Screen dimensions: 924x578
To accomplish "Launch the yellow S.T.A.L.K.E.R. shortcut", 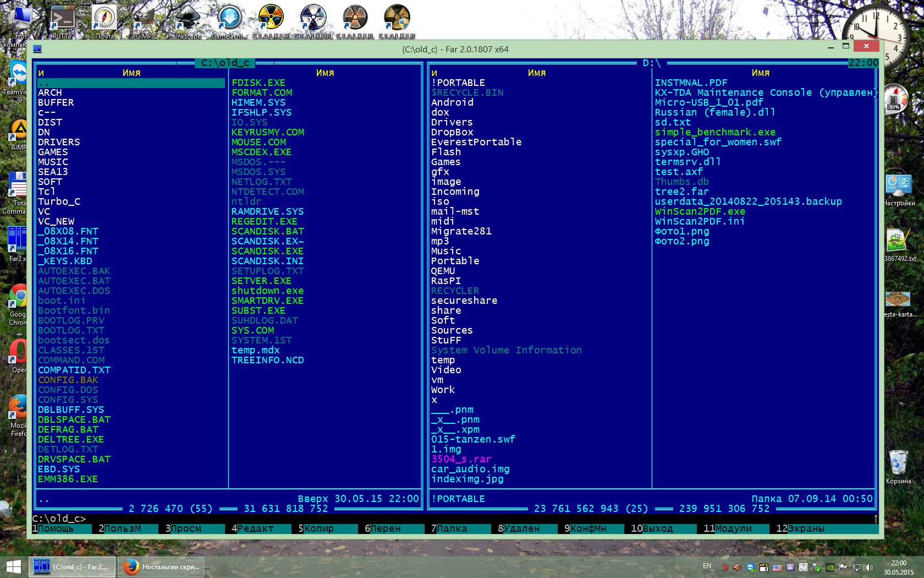I will pyautogui.click(x=271, y=22).
